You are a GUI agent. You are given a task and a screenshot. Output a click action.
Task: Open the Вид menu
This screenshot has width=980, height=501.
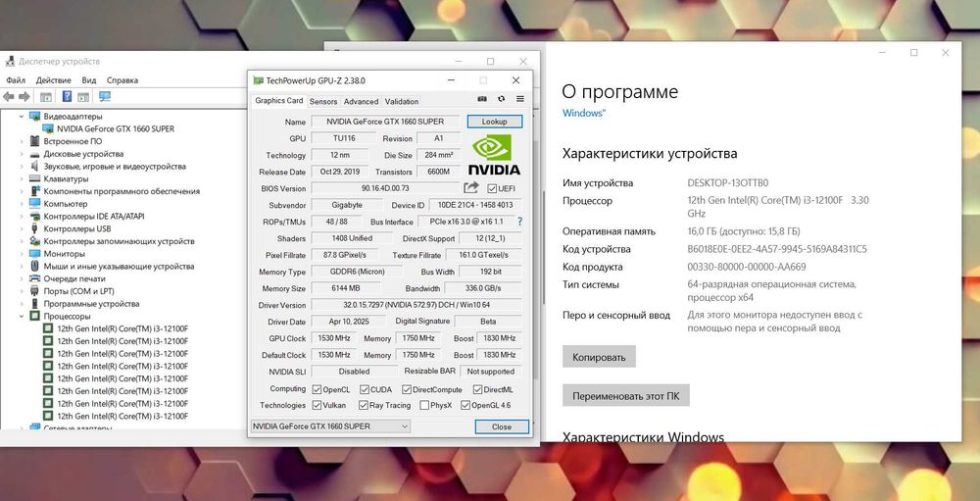[x=89, y=80]
